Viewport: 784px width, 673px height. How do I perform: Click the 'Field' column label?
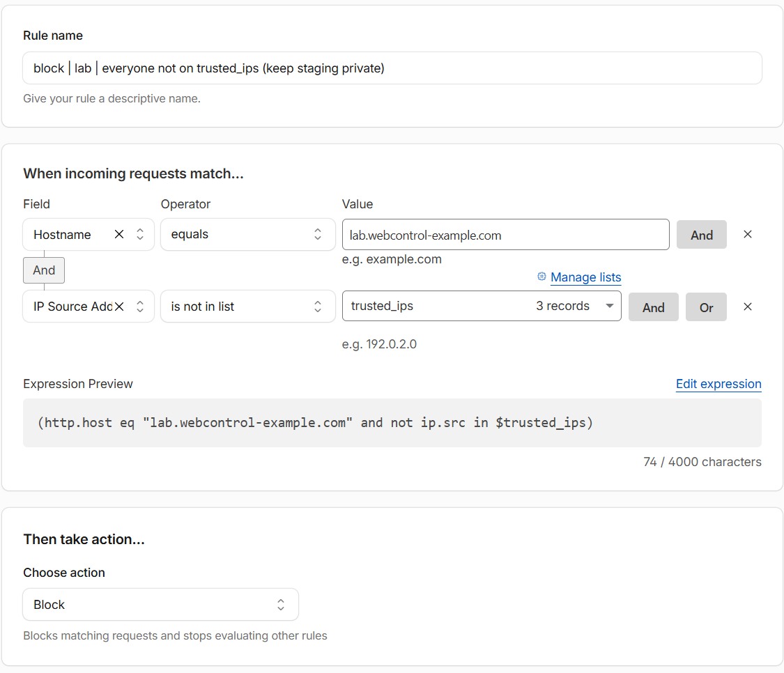pyautogui.click(x=36, y=204)
